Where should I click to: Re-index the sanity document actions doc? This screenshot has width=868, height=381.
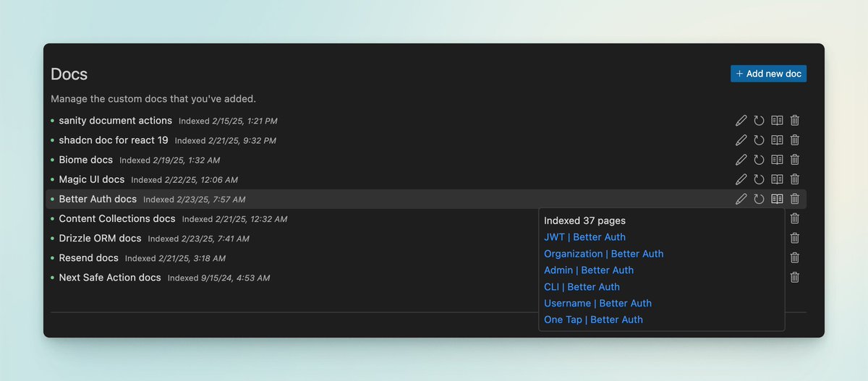(x=759, y=121)
